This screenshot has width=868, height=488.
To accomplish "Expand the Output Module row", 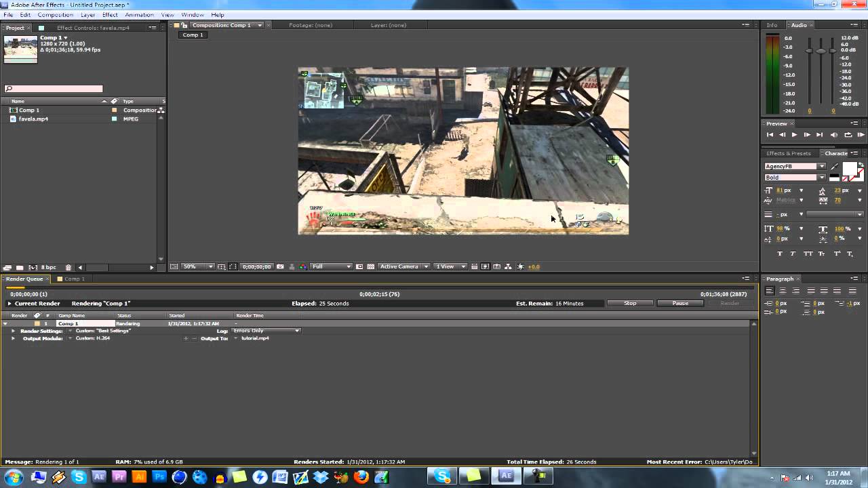I will click(x=13, y=338).
